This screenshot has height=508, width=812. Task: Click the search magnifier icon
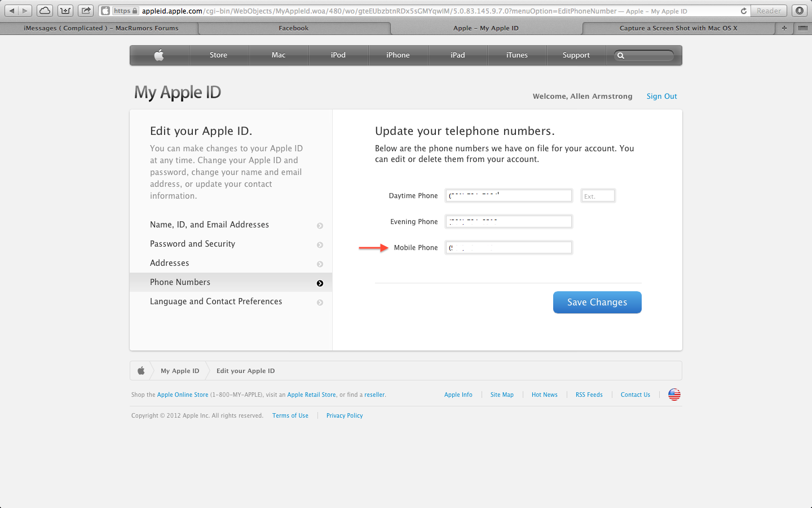[x=621, y=55]
